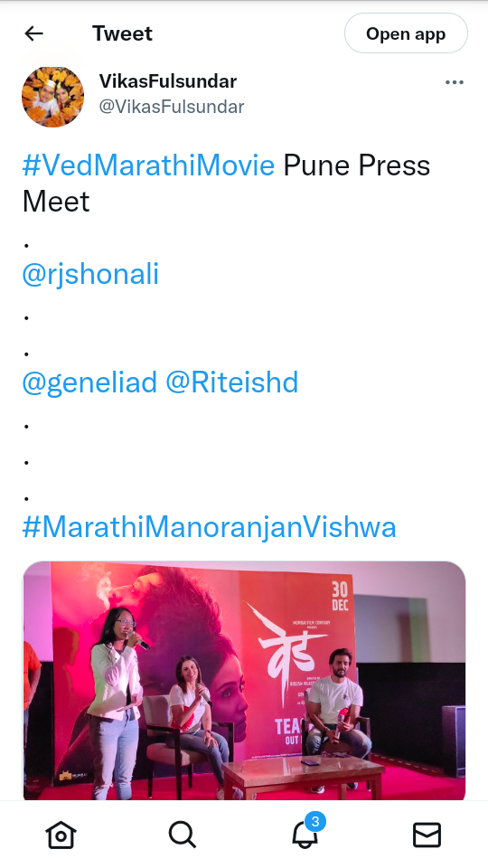Go back using the left arrow

pos(33,33)
